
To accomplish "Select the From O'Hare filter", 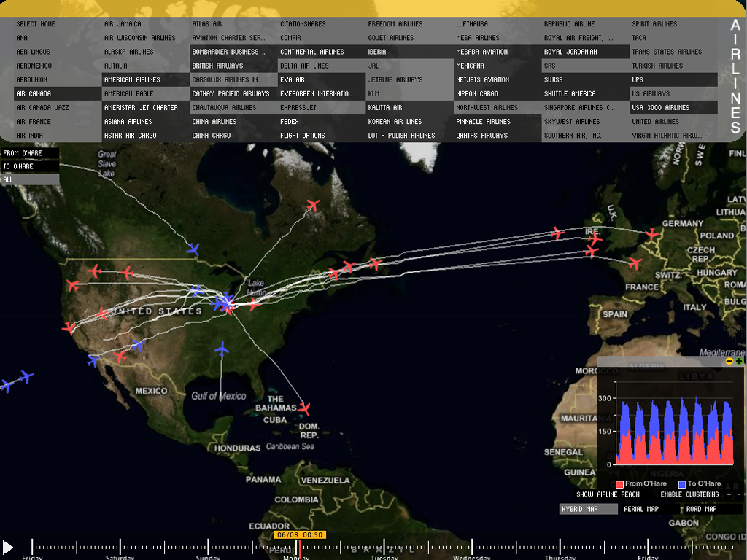I will click(x=30, y=153).
